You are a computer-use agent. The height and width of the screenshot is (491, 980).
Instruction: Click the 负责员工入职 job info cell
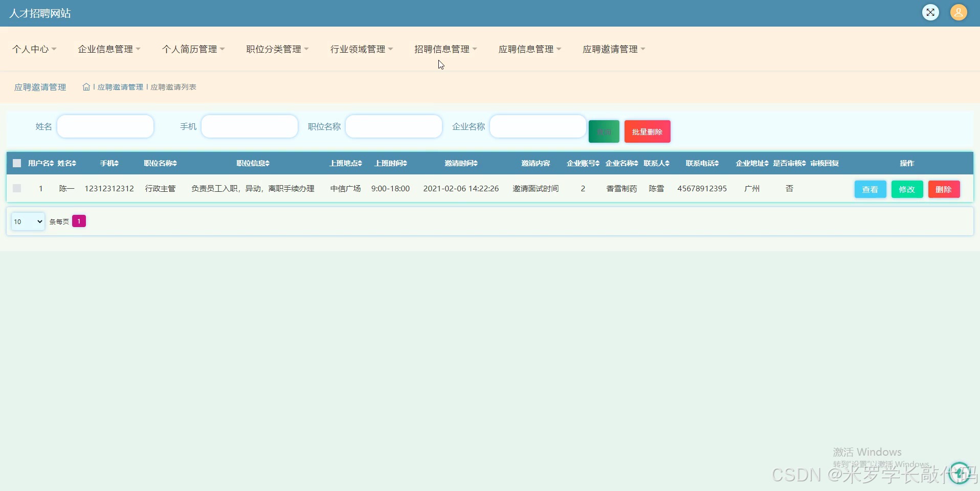click(x=253, y=188)
